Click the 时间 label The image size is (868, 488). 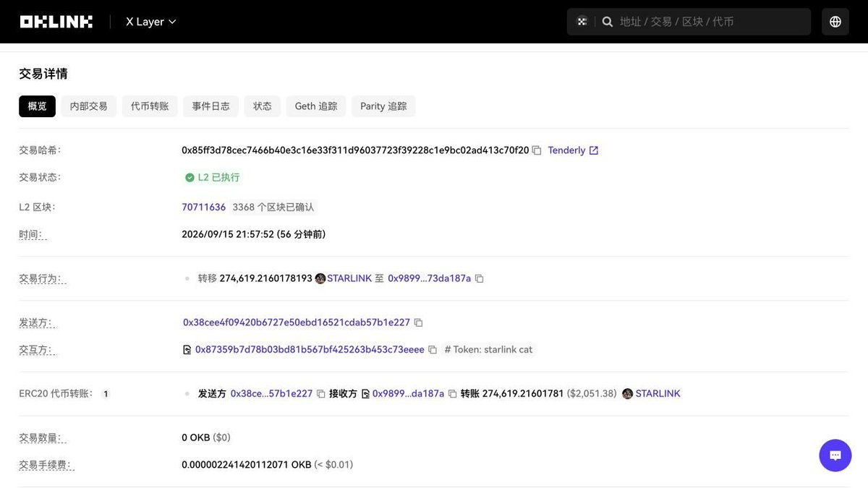32,234
